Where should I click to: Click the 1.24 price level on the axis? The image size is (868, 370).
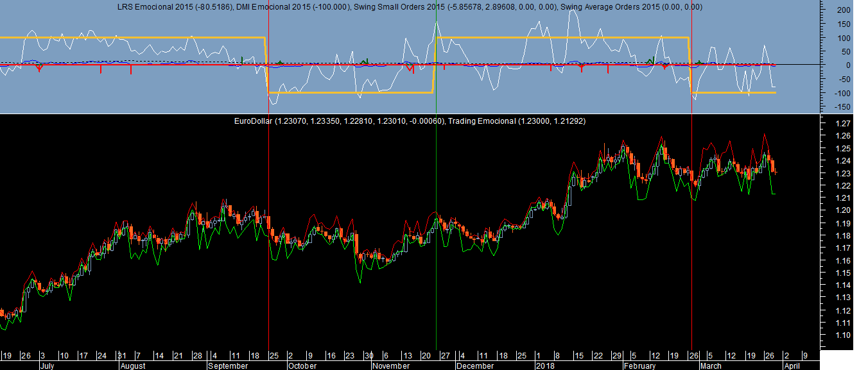point(843,161)
